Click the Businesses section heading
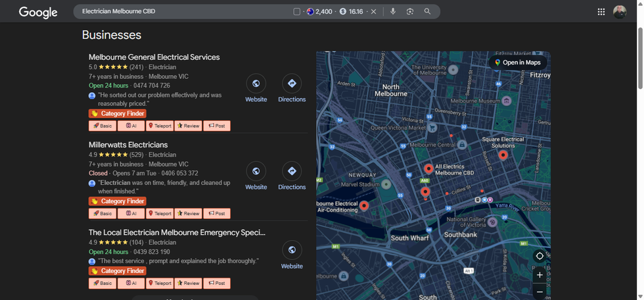Image resolution: width=644 pixels, height=300 pixels. [x=111, y=35]
